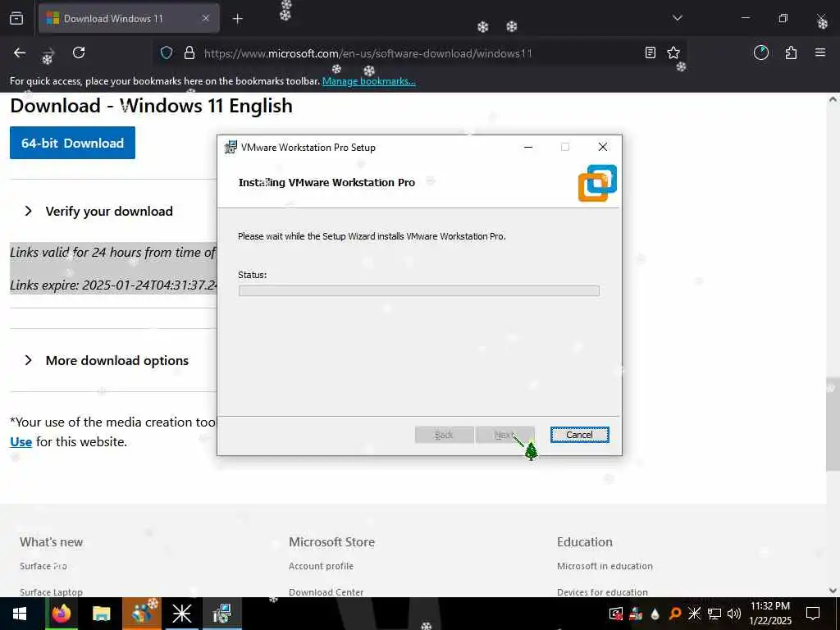
Task: Open Devices for education footer link
Action: click(602, 592)
